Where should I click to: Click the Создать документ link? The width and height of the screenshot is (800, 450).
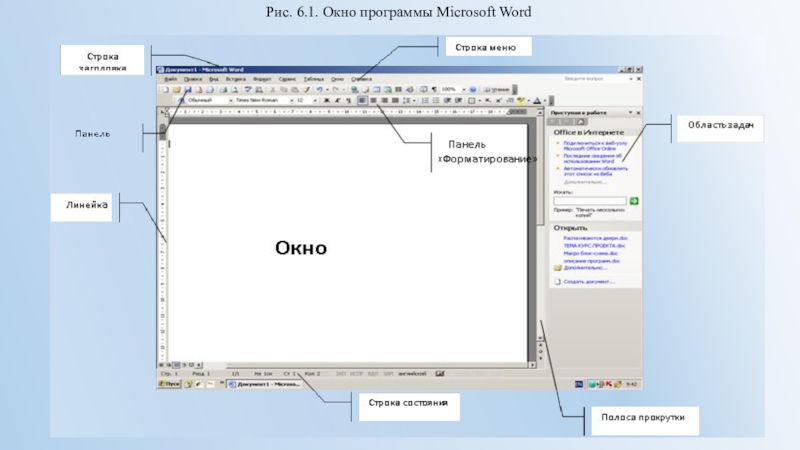[x=589, y=281]
